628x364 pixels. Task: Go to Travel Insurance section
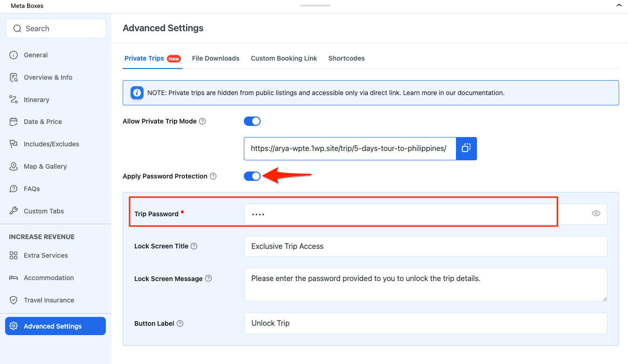[49, 300]
